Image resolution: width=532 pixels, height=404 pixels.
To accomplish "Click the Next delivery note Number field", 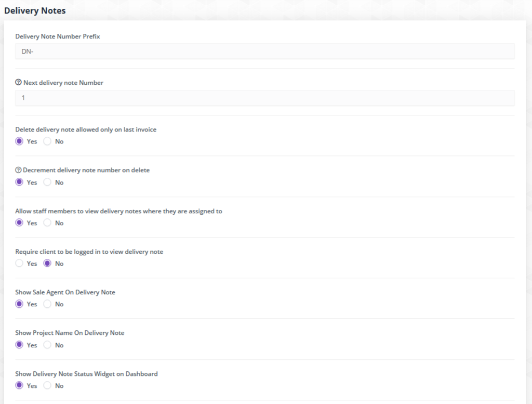I will coord(264,98).
